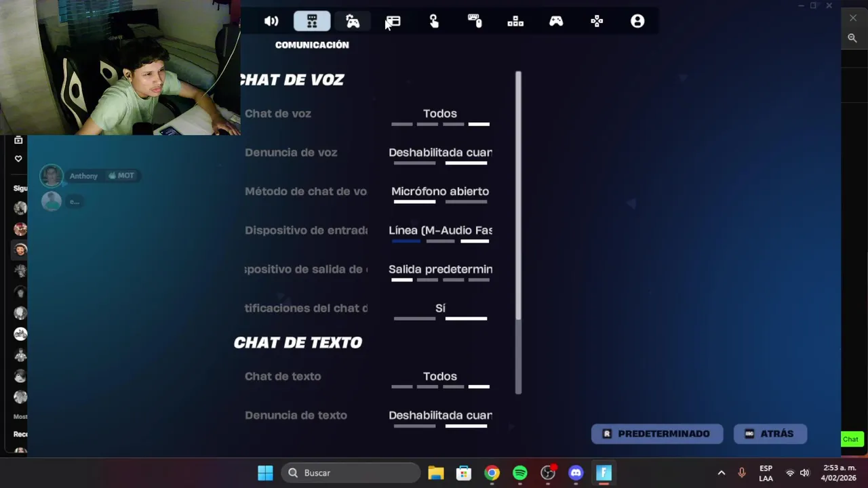Click the COMUNICACIÓN tab title

point(312,45)
